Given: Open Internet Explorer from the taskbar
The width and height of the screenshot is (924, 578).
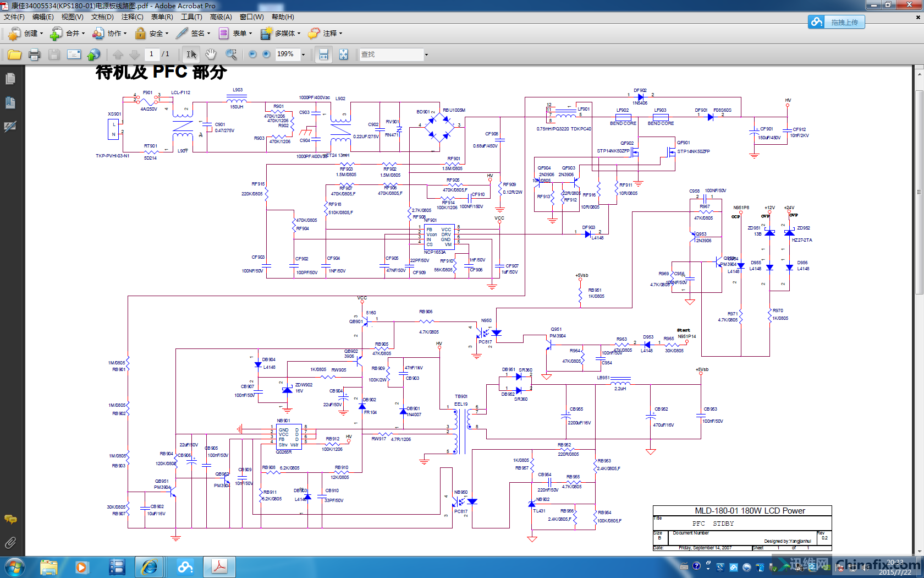Looking at the screenshot, I should click(150, 567).
